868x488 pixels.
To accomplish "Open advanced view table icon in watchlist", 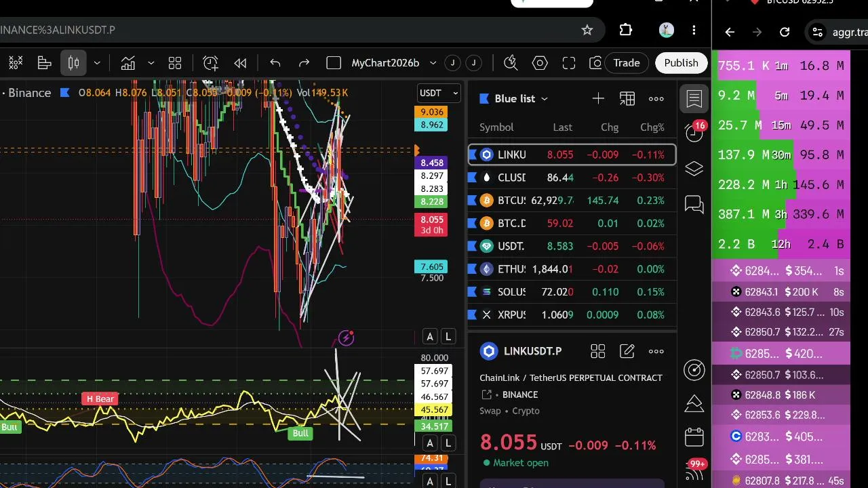I will click(627, 99).
